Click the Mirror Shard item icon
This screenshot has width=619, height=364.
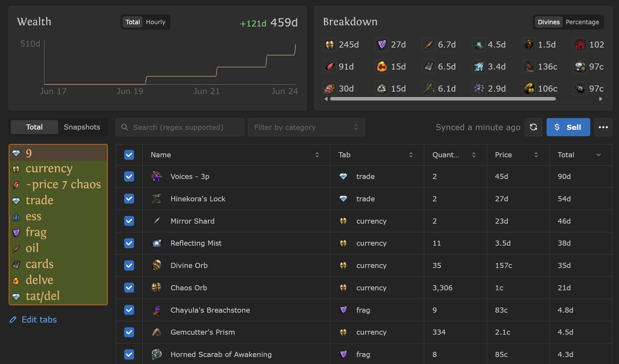click(156, 221)
